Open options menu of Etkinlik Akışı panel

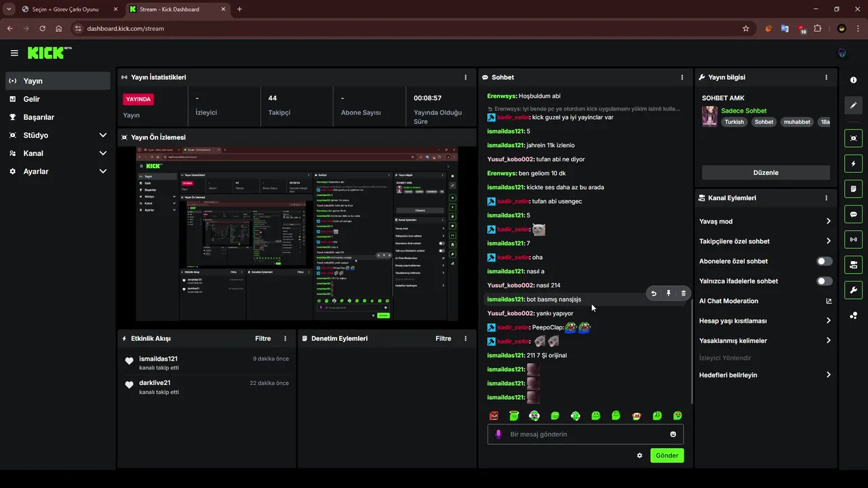pos(285,338)
